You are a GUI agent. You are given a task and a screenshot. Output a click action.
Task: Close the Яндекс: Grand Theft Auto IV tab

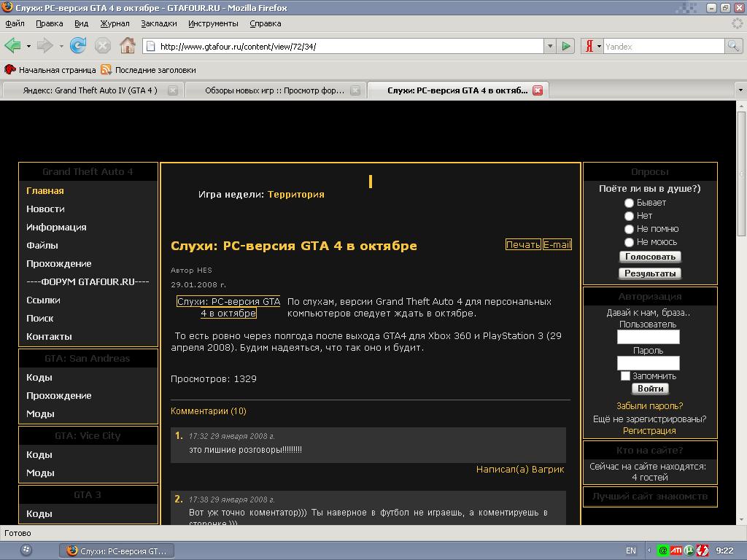[173, 90]
